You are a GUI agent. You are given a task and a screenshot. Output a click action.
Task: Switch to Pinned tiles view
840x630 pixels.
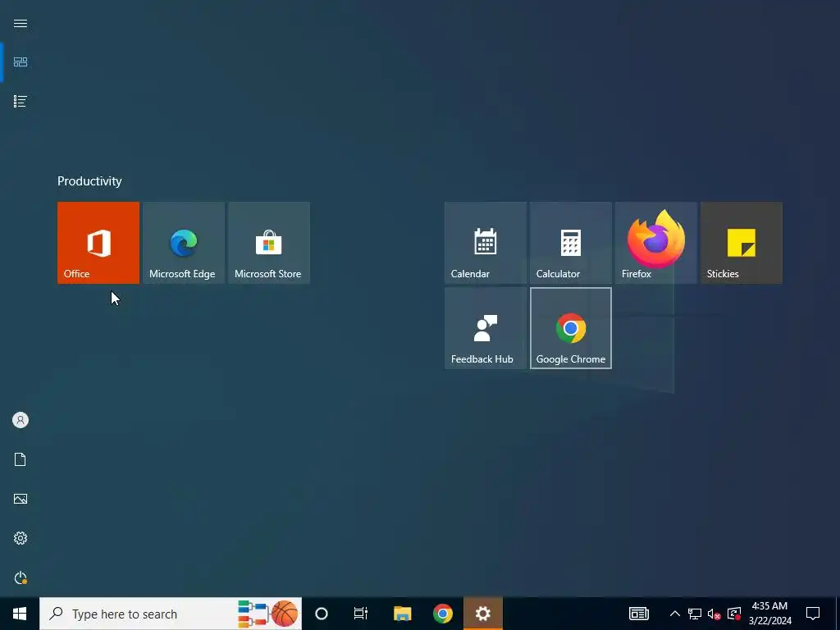click(x=21, y=62)
